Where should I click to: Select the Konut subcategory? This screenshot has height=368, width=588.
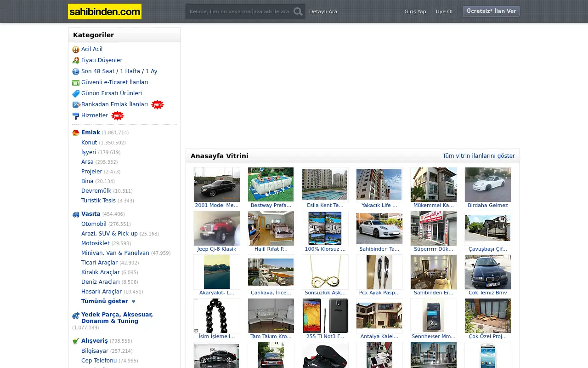click(89, 143)
